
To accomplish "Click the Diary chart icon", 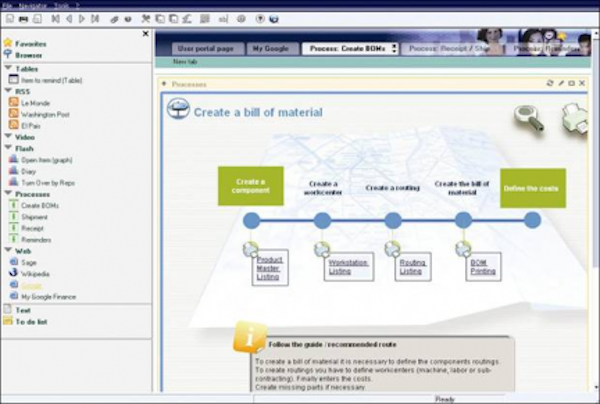I will pyautogui.click(x=13, y=171).
